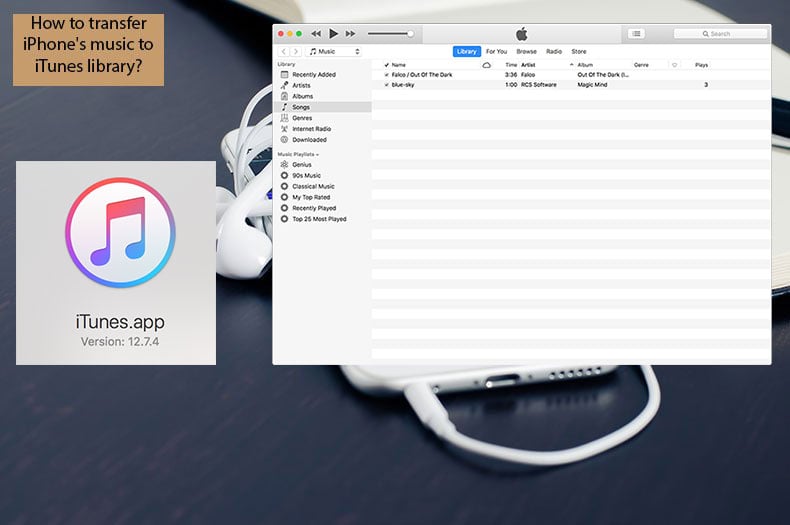Viewport: 790px width, 525px height.
Task: Click the My Top Rated gear icon
Action: 284,197
